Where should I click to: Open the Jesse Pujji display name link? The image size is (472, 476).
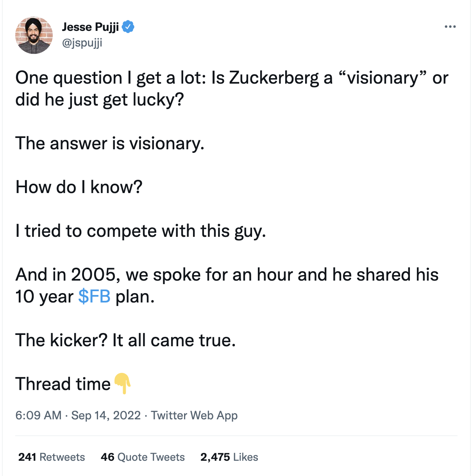pyautogui.click(x=90, y=27)
